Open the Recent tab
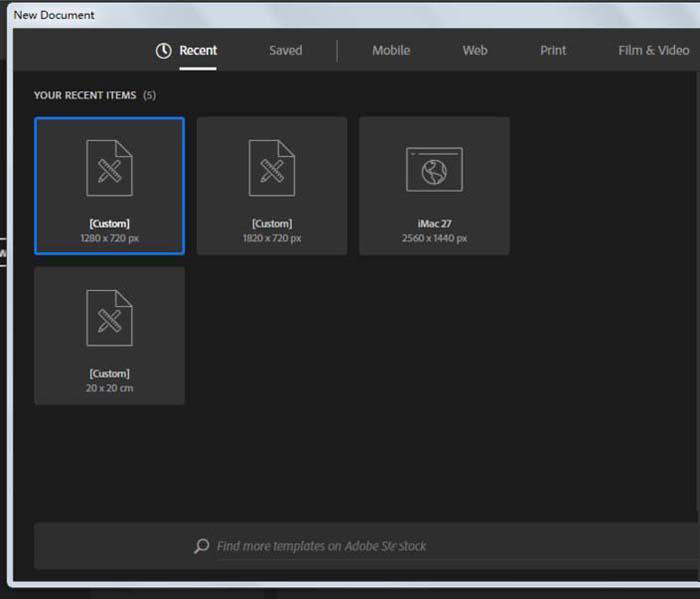This screenshot has width=700, height=599. (x=198, y=50)
